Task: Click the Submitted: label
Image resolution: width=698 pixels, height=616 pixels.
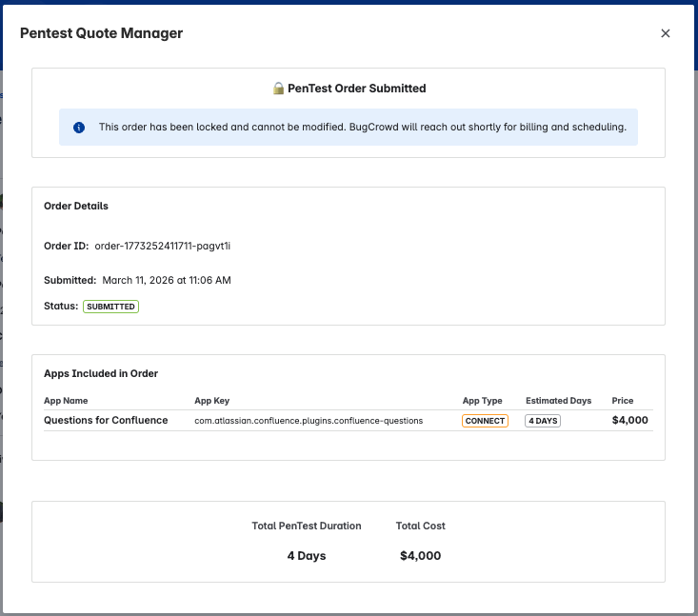Action: (70, 281)
